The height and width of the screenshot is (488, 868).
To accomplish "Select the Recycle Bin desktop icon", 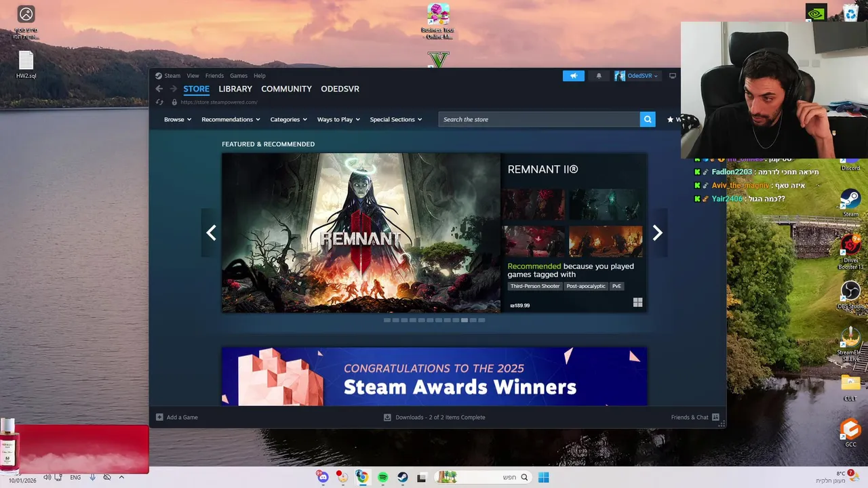I will [x=850, y=12].
